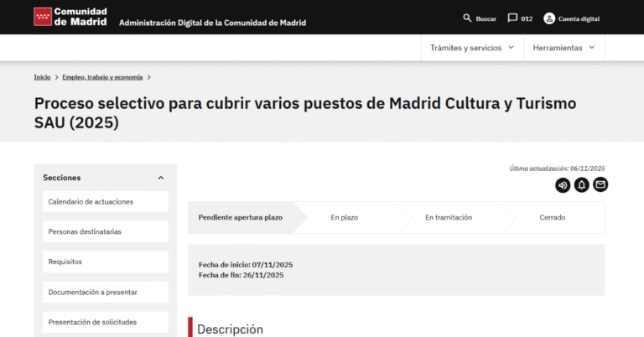
Task: Open Cuenta digital account link
Action: (x=579, y=19)
